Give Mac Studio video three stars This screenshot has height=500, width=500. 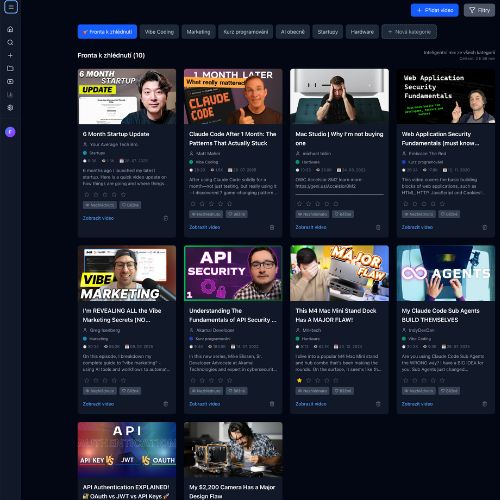318,204
